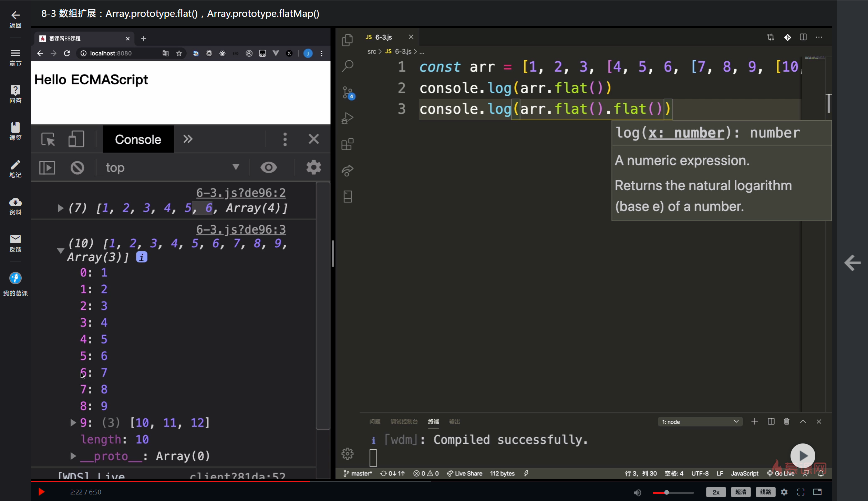The image size is (868, 501).
Task: Click the 2x playback speed button
Action: click(716, 492)
